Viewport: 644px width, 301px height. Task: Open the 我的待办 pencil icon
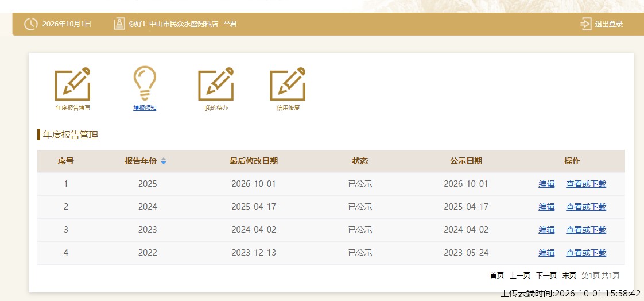[216, 84]
